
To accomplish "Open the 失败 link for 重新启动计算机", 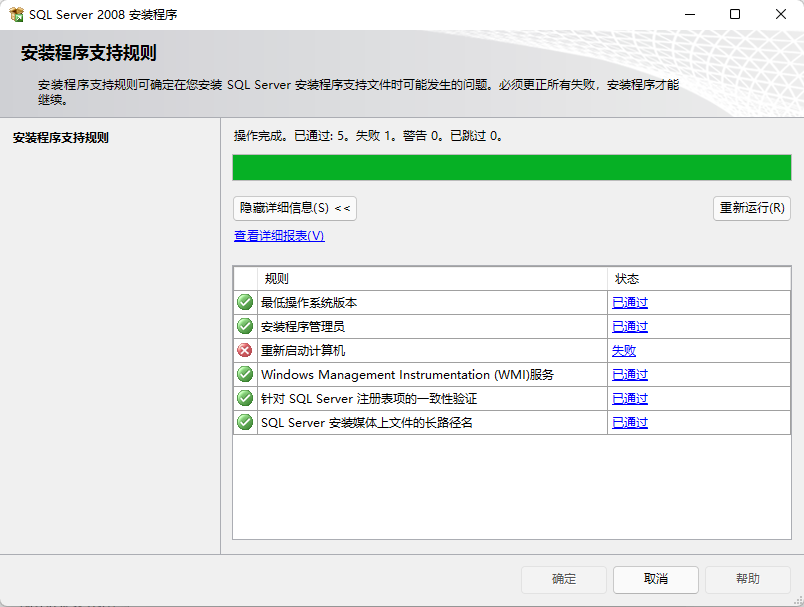I will [624, 351].
